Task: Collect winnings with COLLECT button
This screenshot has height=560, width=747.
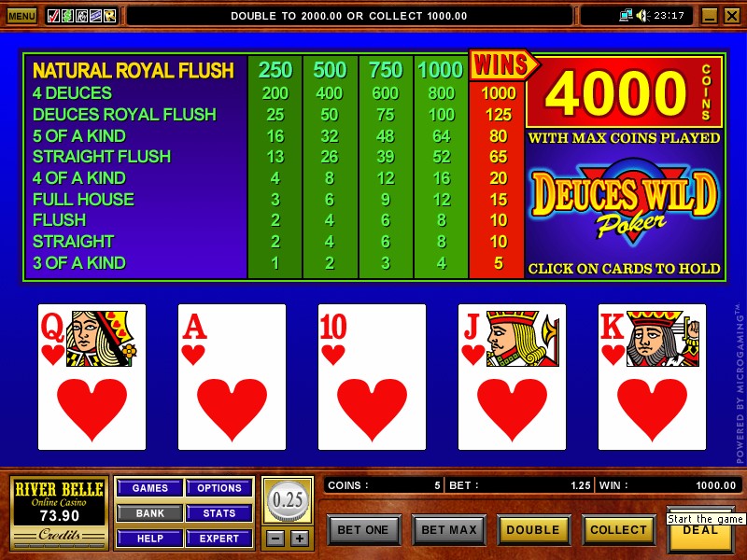Action: pyautogui.click(x=618, y=529)
